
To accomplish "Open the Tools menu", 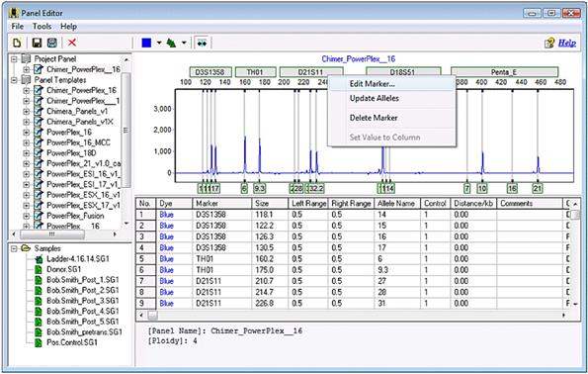I will pyautogui.click(x=42, y=27).
